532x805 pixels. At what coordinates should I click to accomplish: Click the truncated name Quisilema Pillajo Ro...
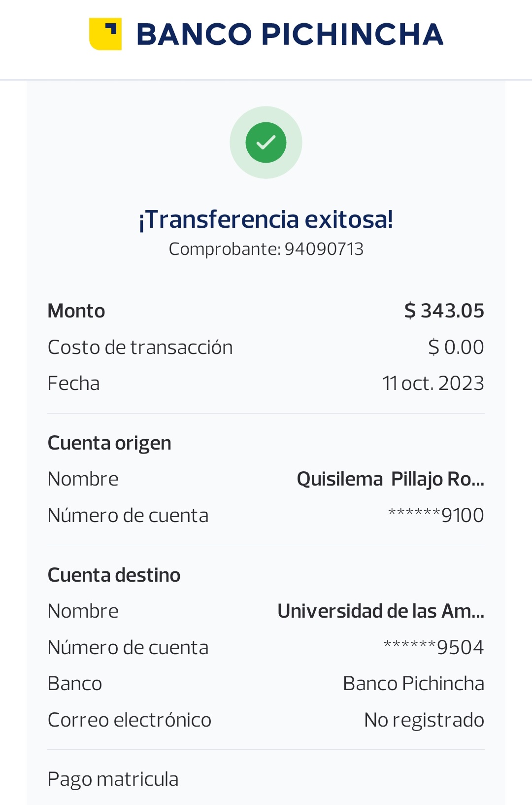point(390,479)
